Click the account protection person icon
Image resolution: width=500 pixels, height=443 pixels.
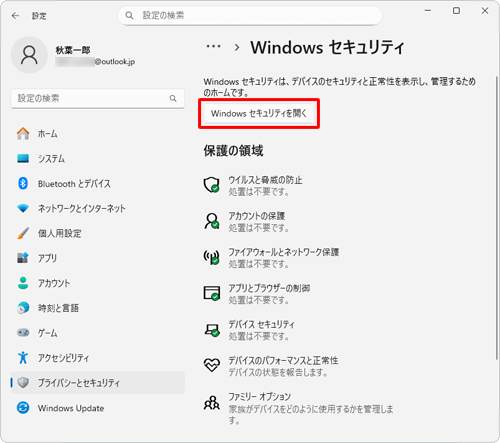point(212,221)
